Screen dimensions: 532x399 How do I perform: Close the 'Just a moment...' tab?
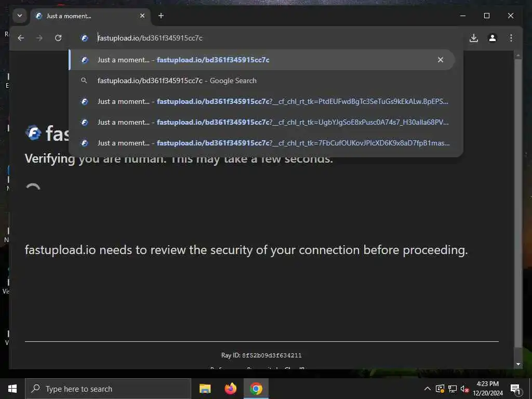(142, 16)
